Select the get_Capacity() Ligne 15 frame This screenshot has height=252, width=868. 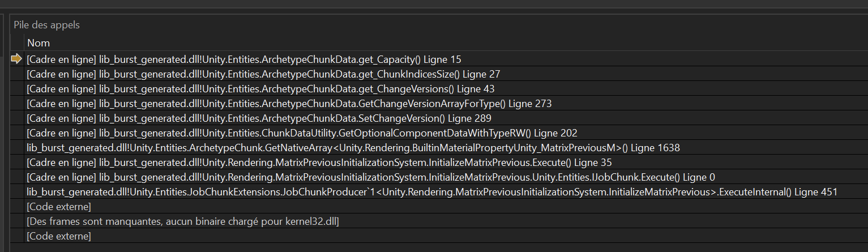click(x=243, y=59)
